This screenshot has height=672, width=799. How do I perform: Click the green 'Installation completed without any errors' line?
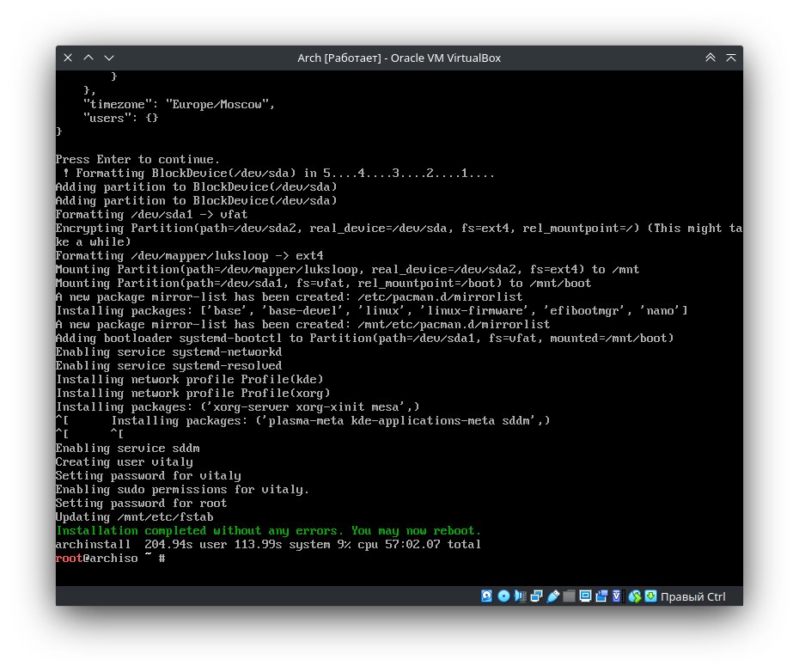coord(269,531)
